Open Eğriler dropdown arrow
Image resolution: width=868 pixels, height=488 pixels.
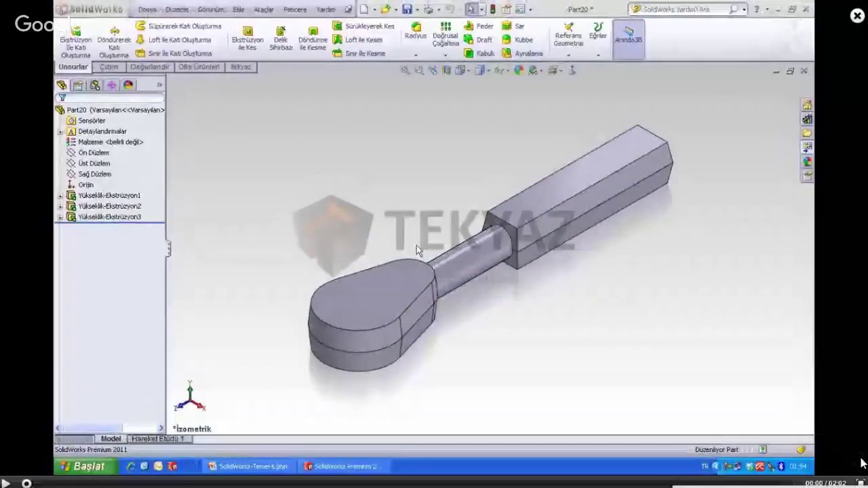coord(597,55)
